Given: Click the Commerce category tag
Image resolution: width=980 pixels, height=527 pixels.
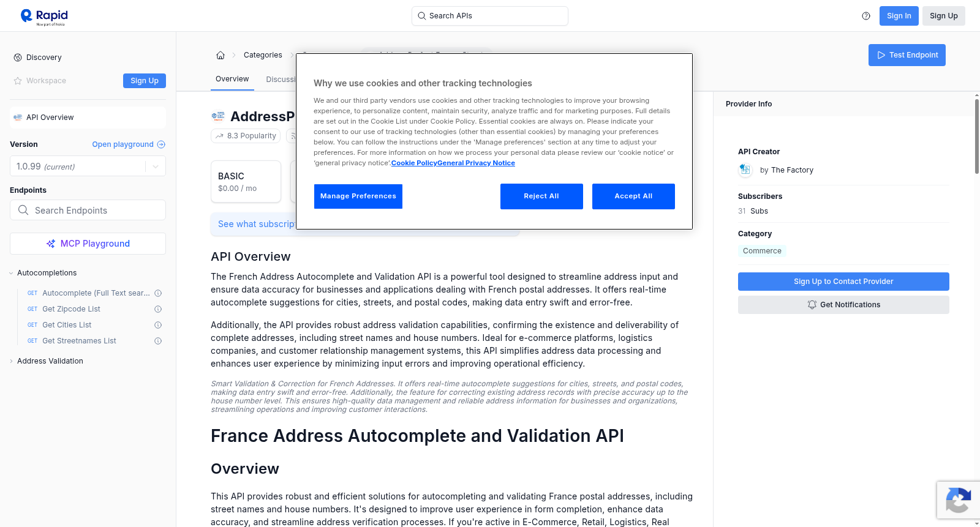Looking at the screenshot, I should click(x=762, y=251).
